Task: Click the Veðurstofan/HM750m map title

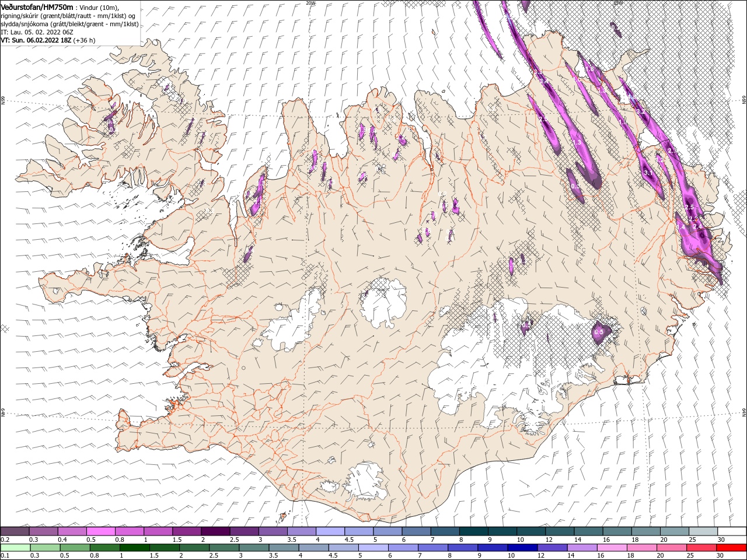Action: 37,6
